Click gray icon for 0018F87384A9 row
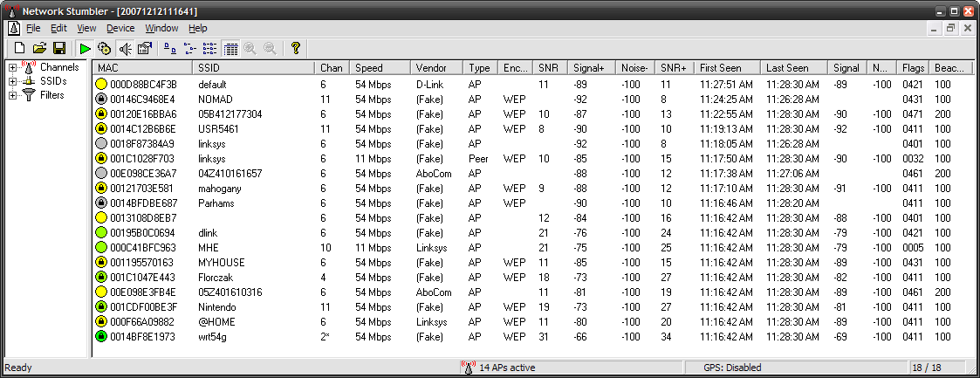Viewport: 980px width, 378px height. (x=101, y=144)
